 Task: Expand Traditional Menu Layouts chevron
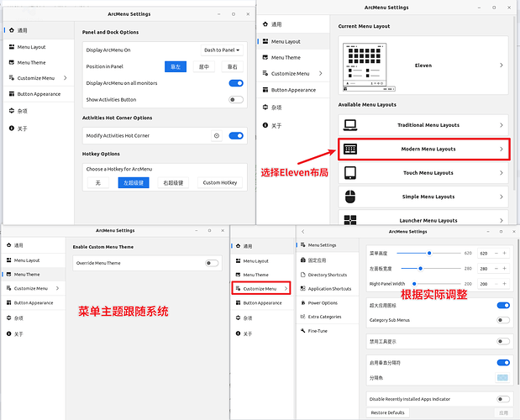click(502, 125)
